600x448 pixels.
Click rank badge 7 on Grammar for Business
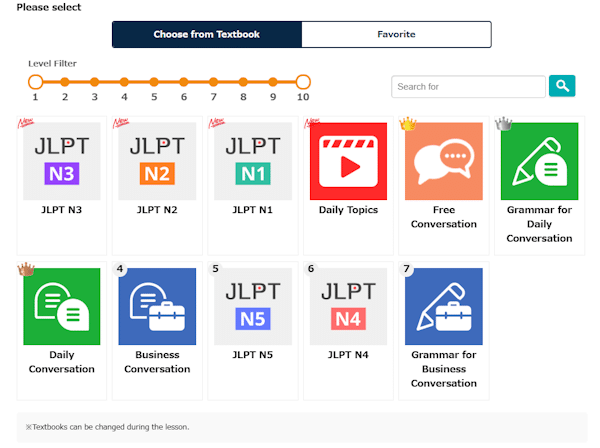406,269
